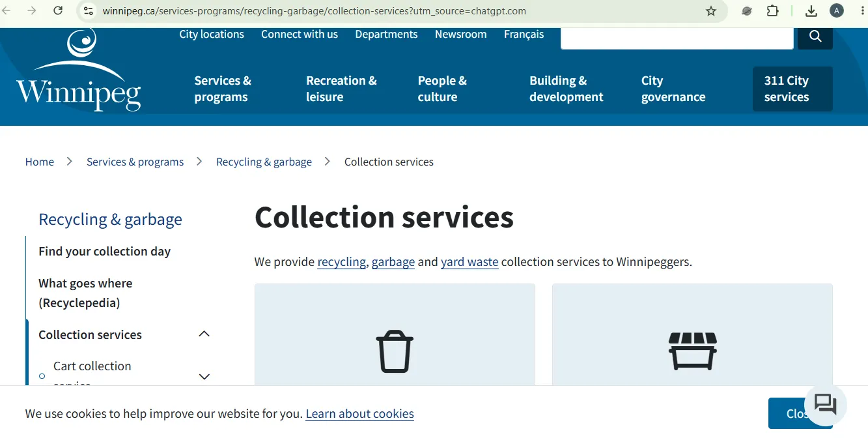Expand Cart collection service submenu

pyautogui.click(x=204, y=376)
